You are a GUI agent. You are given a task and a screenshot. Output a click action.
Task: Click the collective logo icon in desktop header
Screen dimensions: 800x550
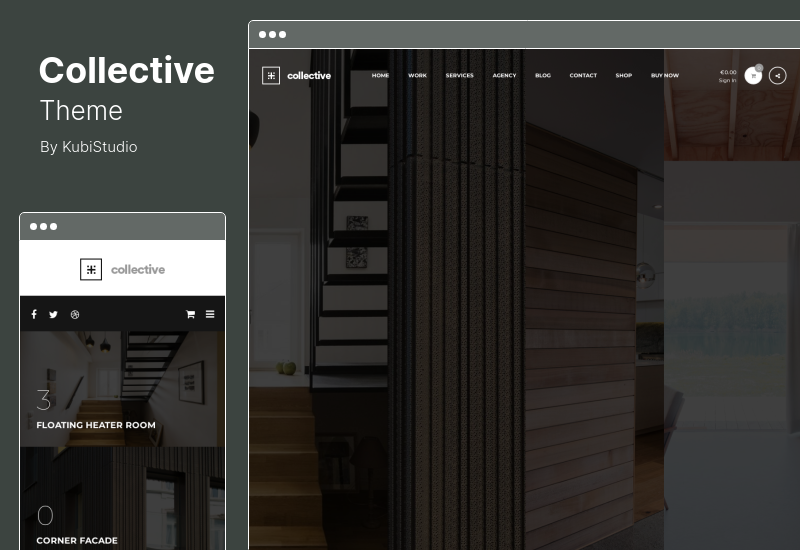[271, 76]
